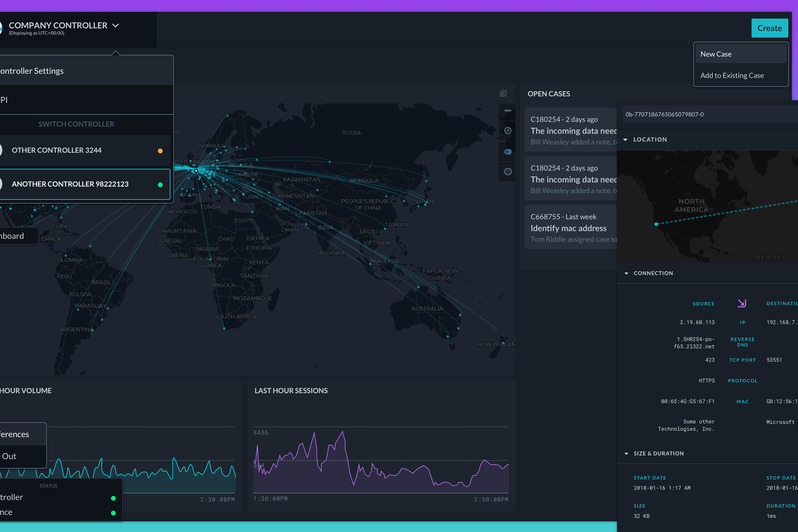
Task: Pop out the map in new window
Action: point(503,93)
